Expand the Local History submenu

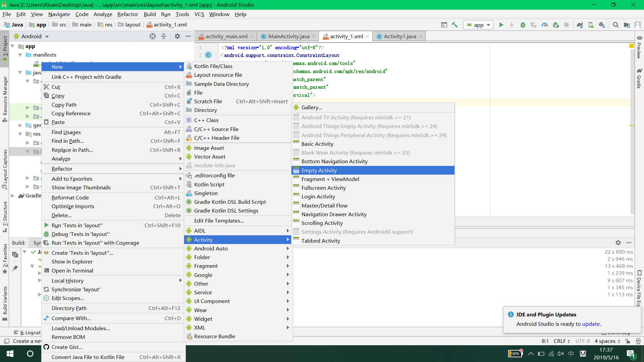[113, 281]
